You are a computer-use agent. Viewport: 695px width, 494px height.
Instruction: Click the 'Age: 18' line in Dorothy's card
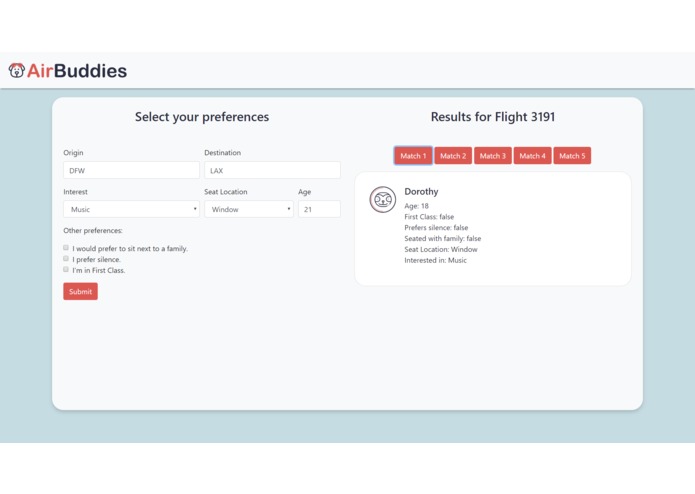click(416, 206)
